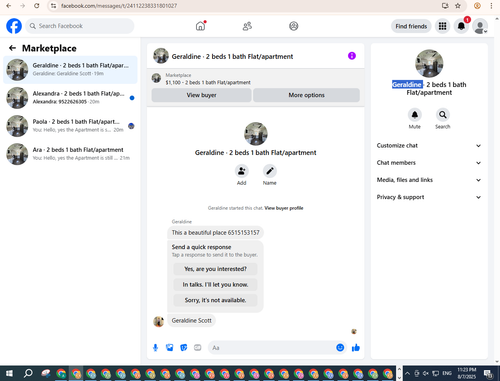Open the account profile avatar menu

480,27
